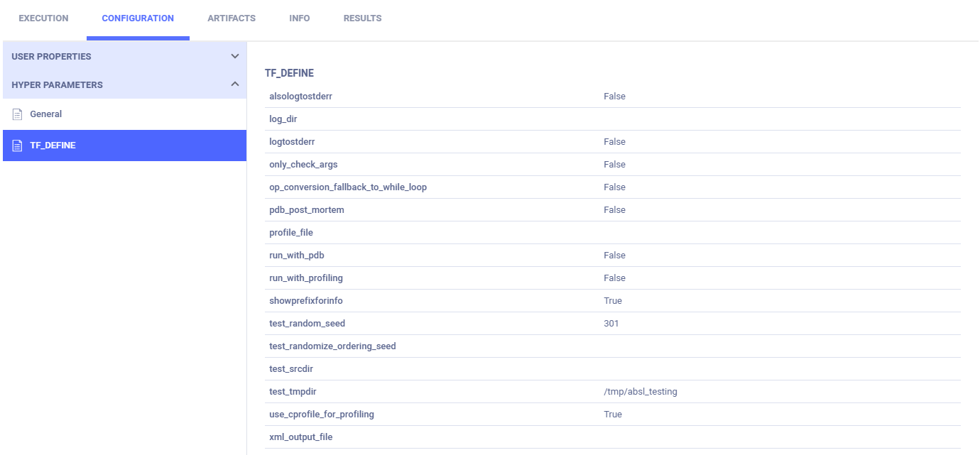This screenshot has width=980, height=455.
Task: Select the test_randomize_ordering_seed parameter name
Action: point(332,346)
